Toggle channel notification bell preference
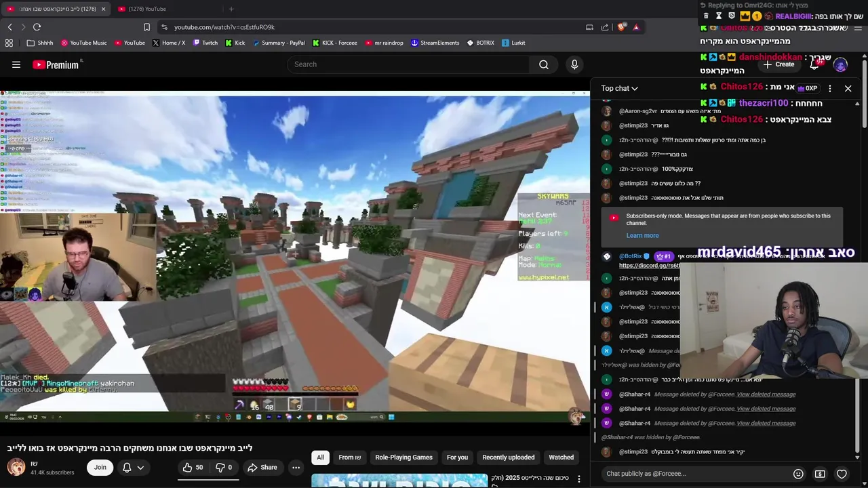 pos(133,467)
